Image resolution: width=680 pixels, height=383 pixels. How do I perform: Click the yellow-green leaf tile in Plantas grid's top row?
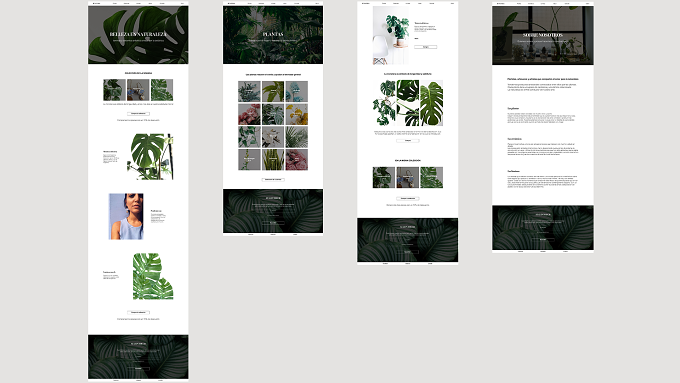coord(273,92)
